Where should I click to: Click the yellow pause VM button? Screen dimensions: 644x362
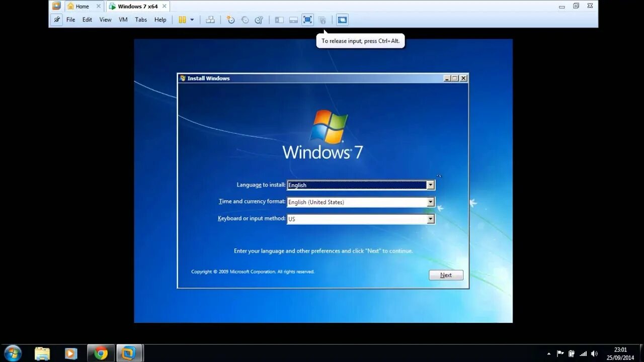182,20
